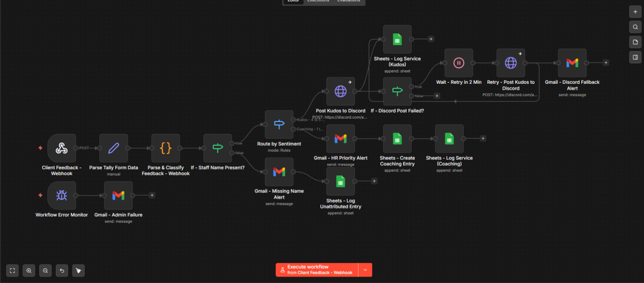This screenshot has width=644, height=283.
Task: Click the zoom to fit canvas icon
Action: [x=13, y=270]
